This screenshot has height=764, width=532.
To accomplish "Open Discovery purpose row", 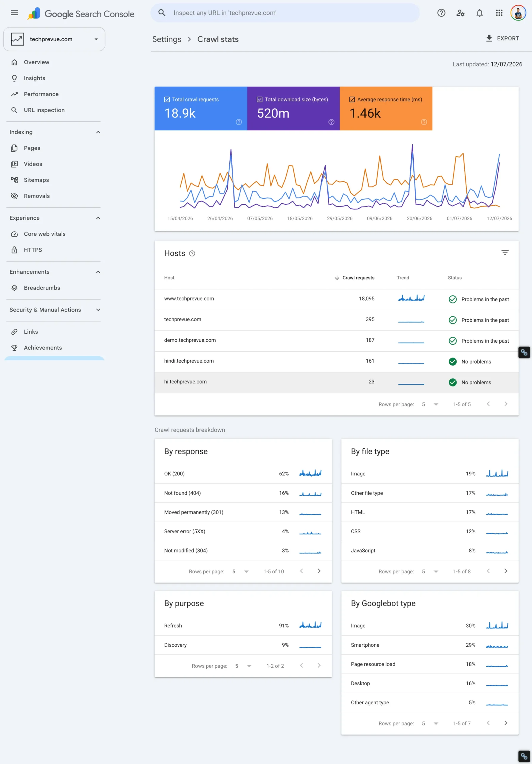I will point(243,645).
